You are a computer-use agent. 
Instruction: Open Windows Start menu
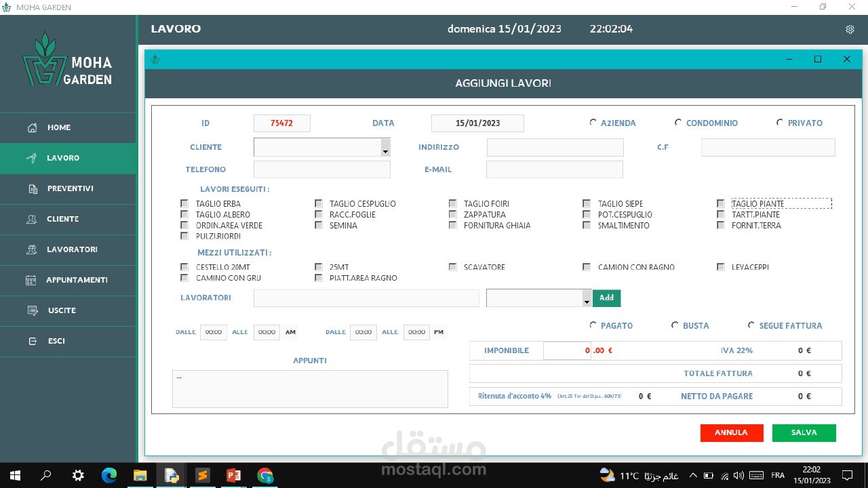(x=14, y=475)
